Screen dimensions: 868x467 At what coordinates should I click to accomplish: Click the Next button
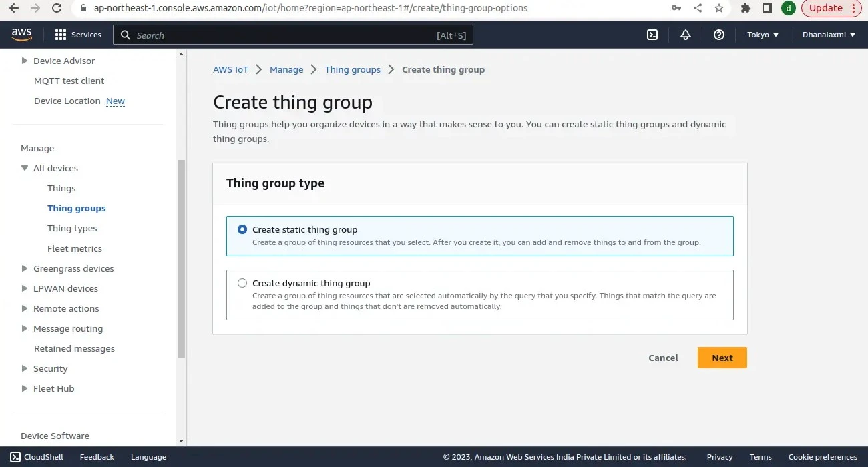pyautogui.click(x=722, y=358)
